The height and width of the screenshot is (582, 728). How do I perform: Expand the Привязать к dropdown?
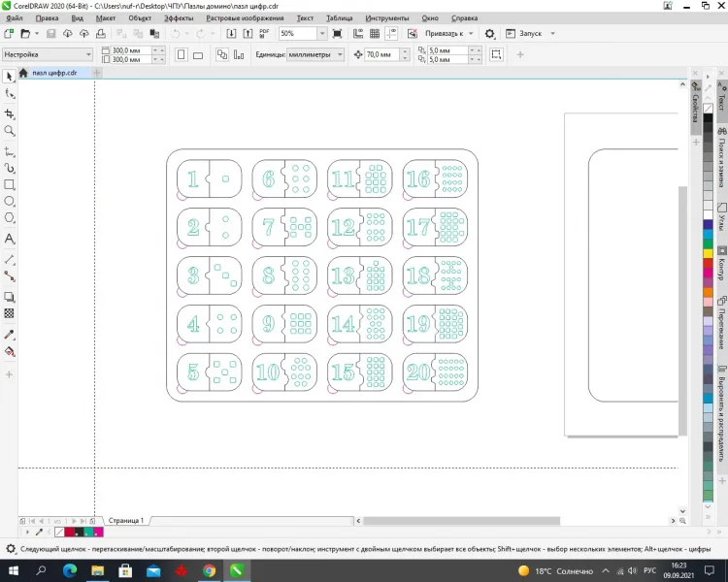tap(471, 33)
